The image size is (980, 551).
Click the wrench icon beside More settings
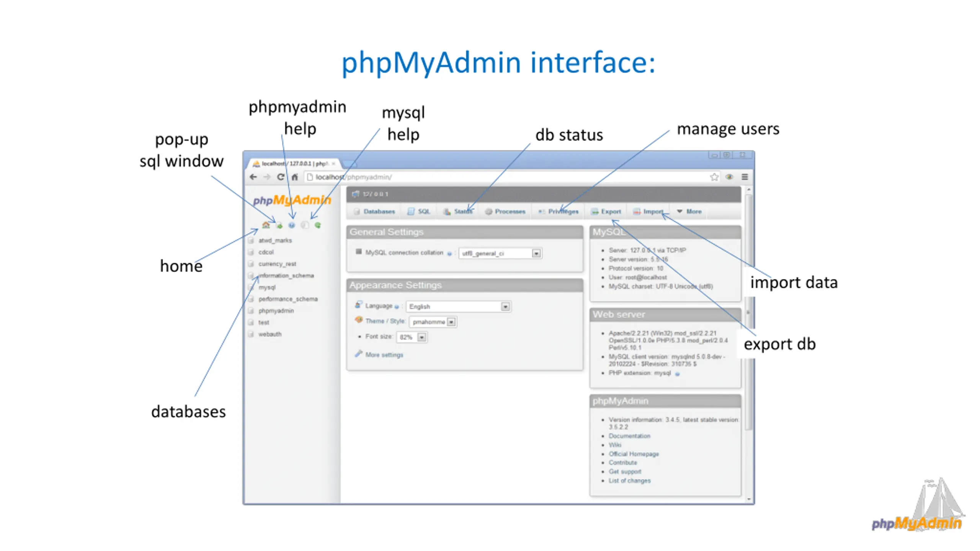coord(358,354)
